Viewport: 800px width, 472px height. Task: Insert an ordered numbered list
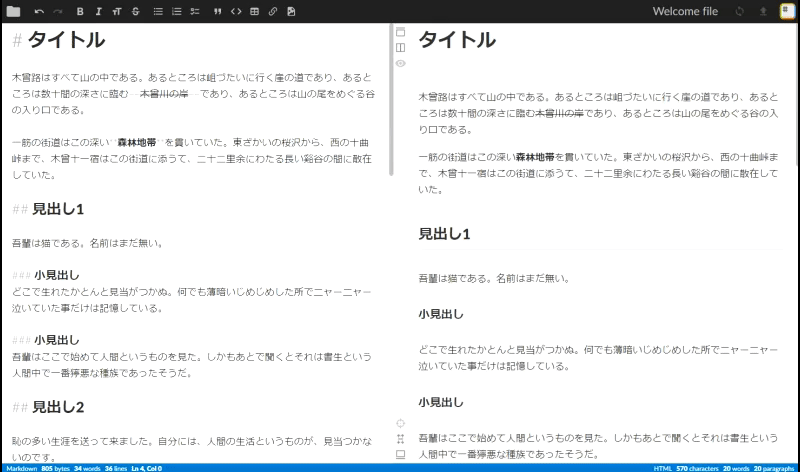pyautogui.click(x=177, y=11)
